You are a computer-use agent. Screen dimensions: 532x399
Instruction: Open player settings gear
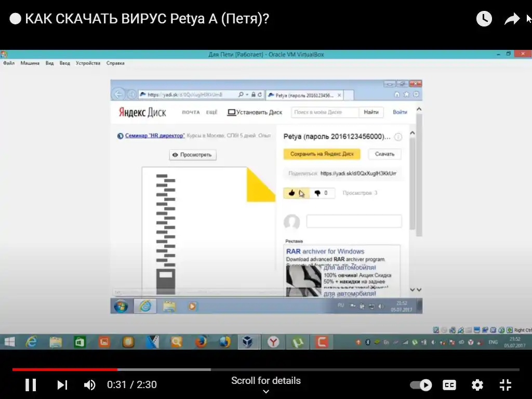[477, 385]
